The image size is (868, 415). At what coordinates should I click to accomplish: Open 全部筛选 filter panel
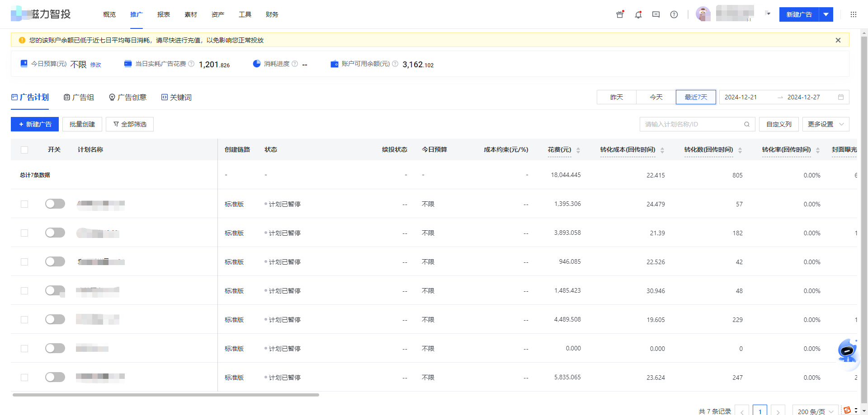click(x=130, y=124)
